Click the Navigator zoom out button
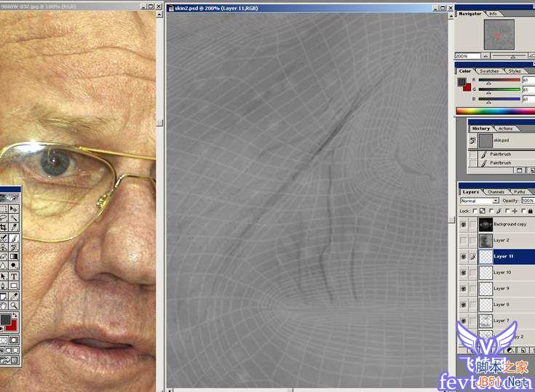The height and width of the screenshot is (392, 535). pyautogui.click(x=486, y=55)
